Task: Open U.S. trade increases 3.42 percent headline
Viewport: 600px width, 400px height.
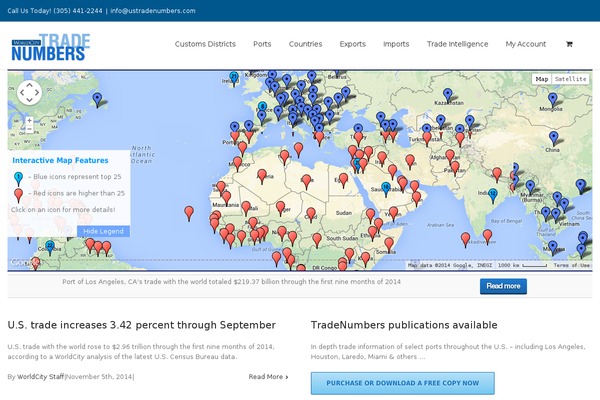Action: [142, 325]
